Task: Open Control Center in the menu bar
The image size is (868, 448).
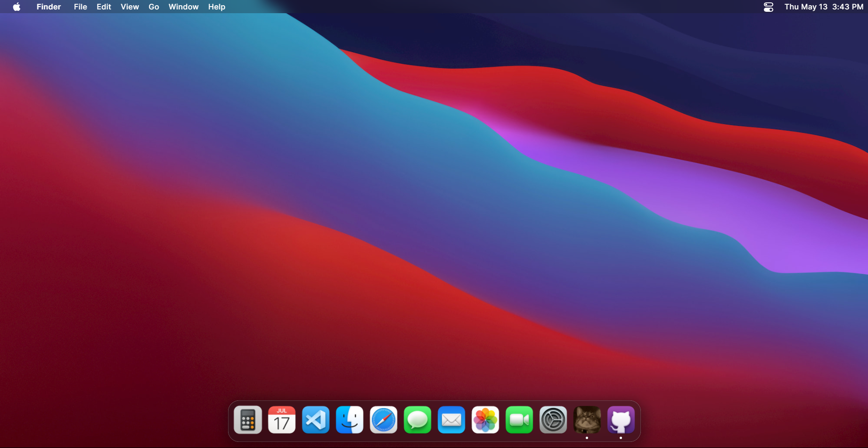Action: tap(768, 7)
